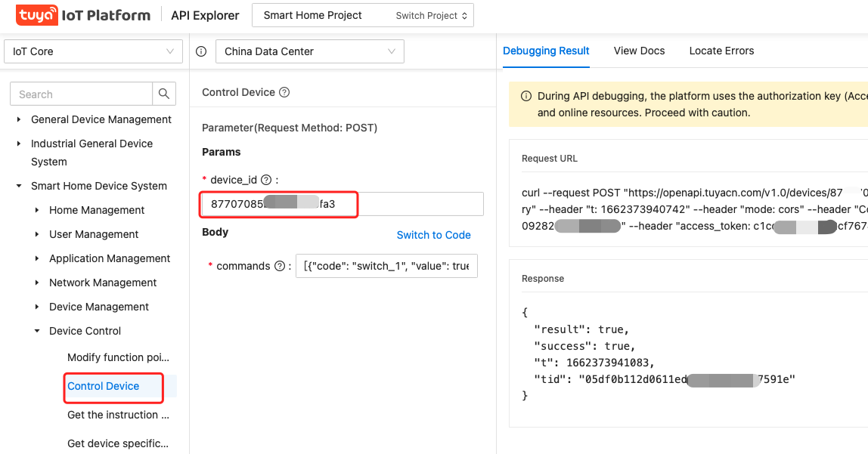868x454 pixels.
Task: Click User Management label
Action: (x=94, y=234)
